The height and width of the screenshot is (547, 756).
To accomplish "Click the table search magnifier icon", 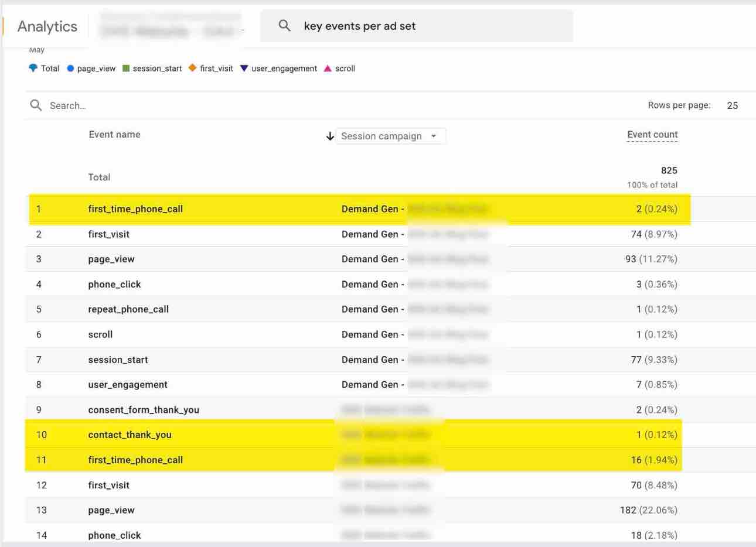I will coord(36,105).
